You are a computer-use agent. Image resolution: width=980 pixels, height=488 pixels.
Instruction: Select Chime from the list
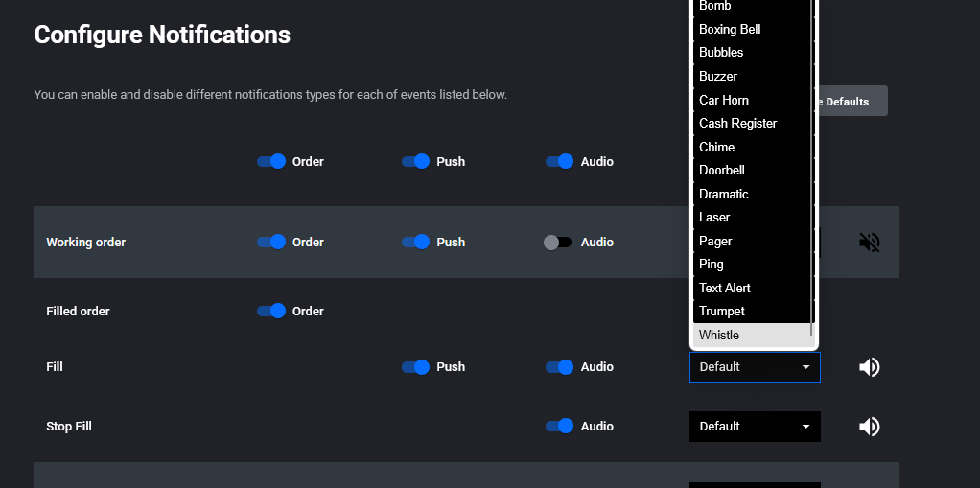click(x=751, y=147)
